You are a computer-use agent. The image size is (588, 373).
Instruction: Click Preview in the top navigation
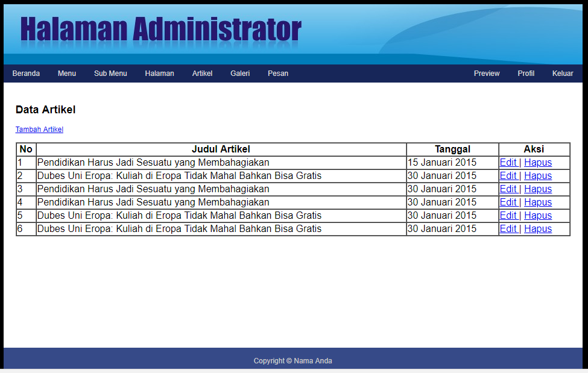tap(487, 74)
